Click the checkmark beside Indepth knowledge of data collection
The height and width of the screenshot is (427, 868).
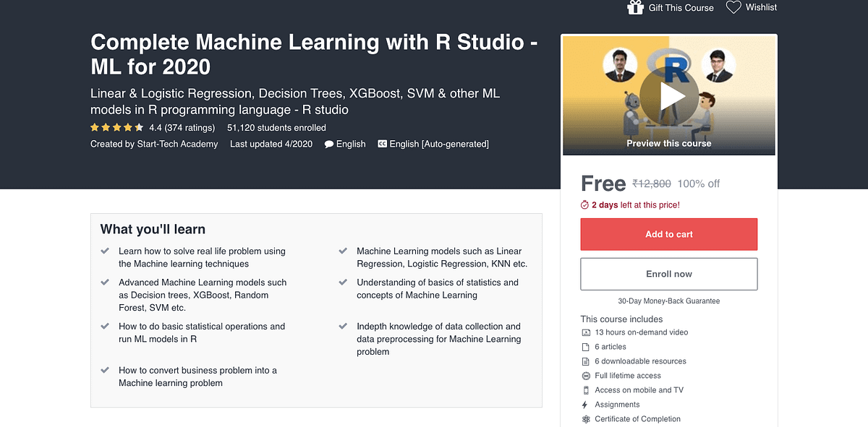click(x=342, y=327)
